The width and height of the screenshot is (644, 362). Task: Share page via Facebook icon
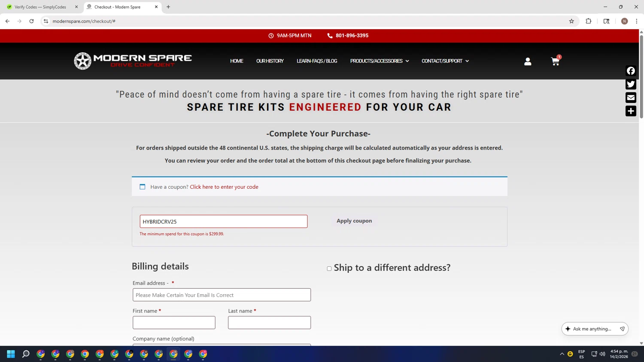(x=631, y=71)
